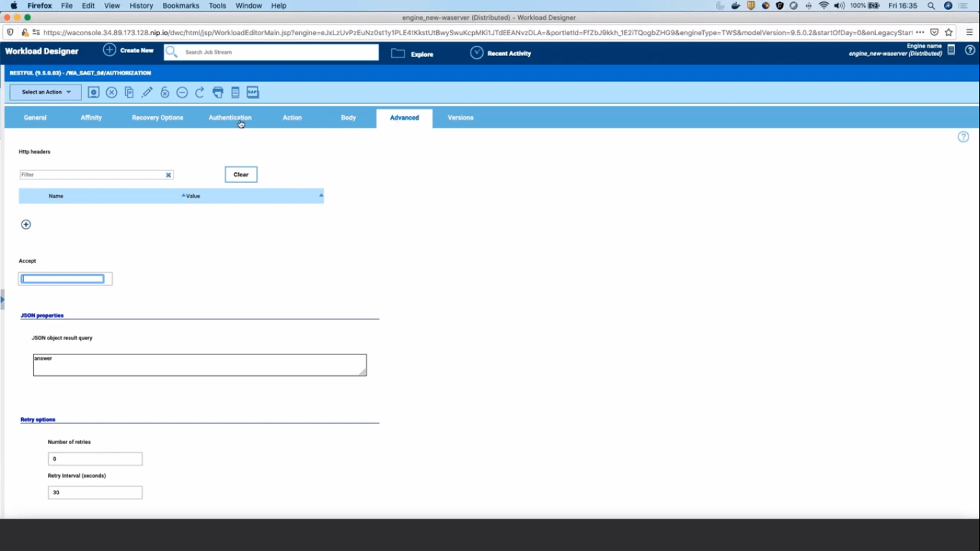This screenshot has height=551, width=980.
Task: Click the circled minus toolbar icon
Action: pos(182,93)
